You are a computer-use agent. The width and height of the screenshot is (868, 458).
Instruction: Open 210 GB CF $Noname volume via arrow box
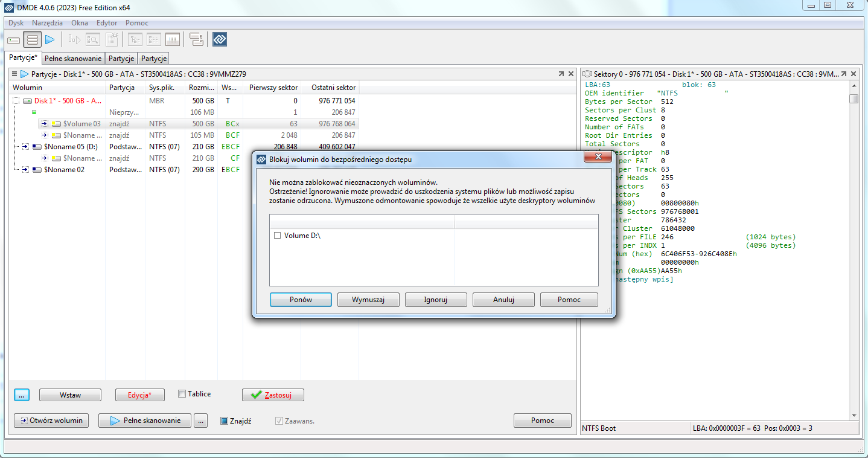[45, 158]
